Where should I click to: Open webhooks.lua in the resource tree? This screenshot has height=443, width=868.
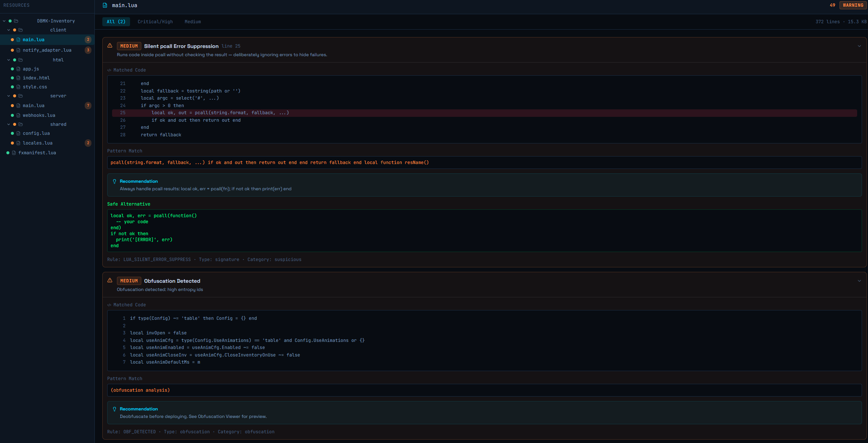click(x=47, y=115)
